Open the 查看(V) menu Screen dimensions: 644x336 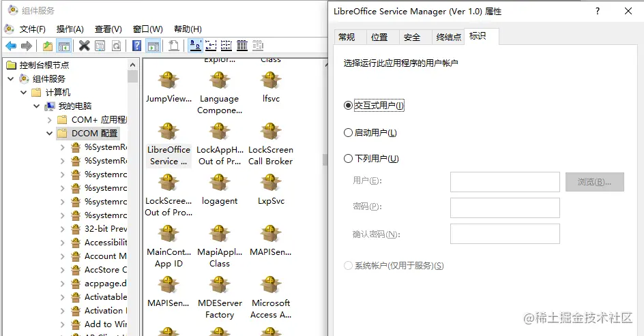click(108, 29)
